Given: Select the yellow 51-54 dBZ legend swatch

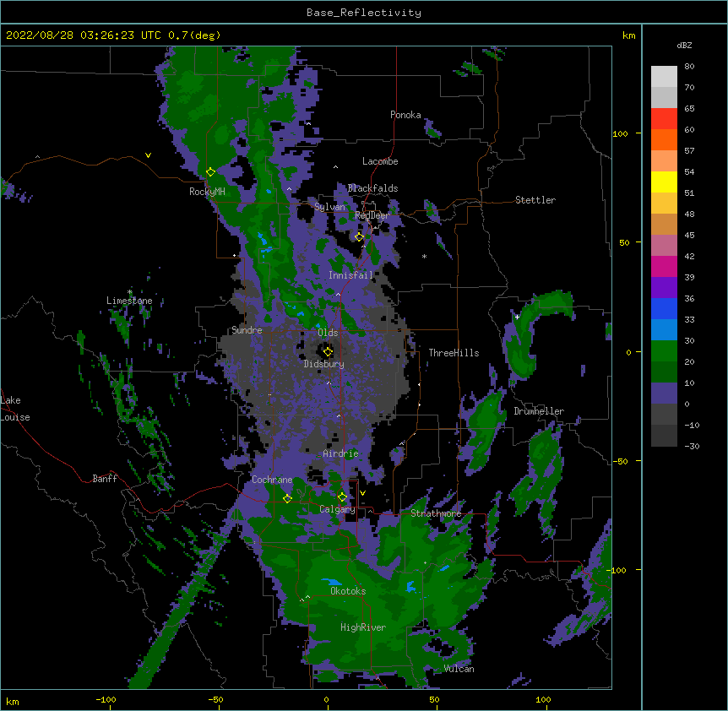Looking at the screenshot, I should [664, 182].
